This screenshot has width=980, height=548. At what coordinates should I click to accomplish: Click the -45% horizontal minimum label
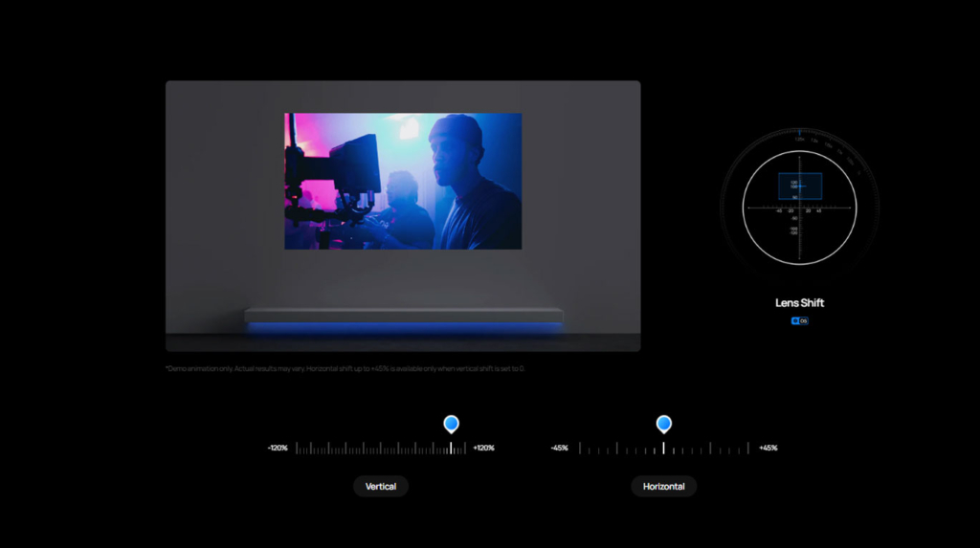tap(560, 448)
